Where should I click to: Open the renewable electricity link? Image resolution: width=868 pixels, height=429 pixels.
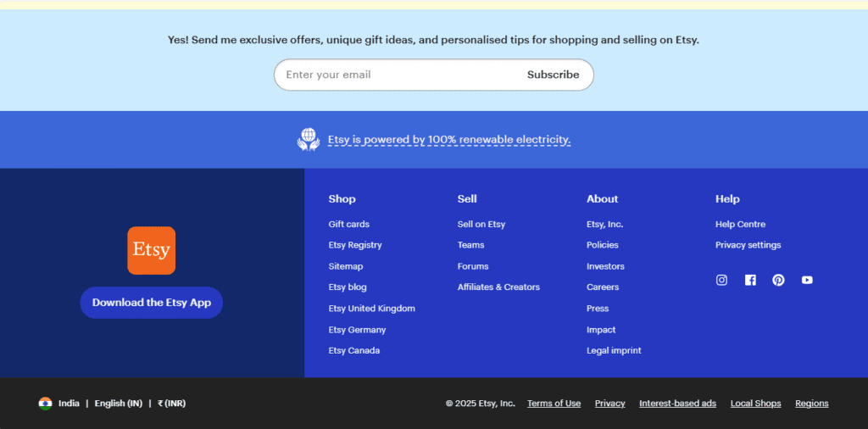(449, 140)
